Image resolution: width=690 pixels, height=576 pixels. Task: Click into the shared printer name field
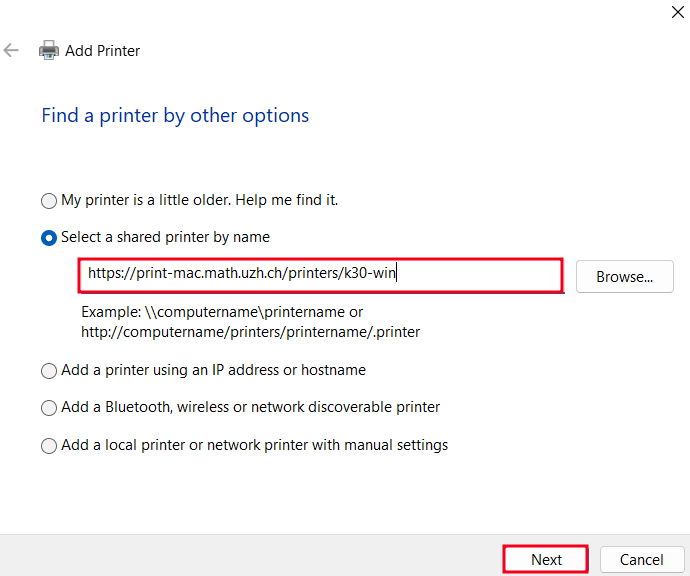(x=321, y=275)
